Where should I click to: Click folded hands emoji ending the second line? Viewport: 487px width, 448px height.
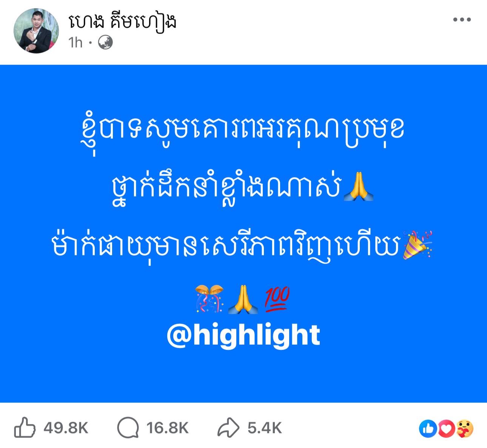[359, 187]
